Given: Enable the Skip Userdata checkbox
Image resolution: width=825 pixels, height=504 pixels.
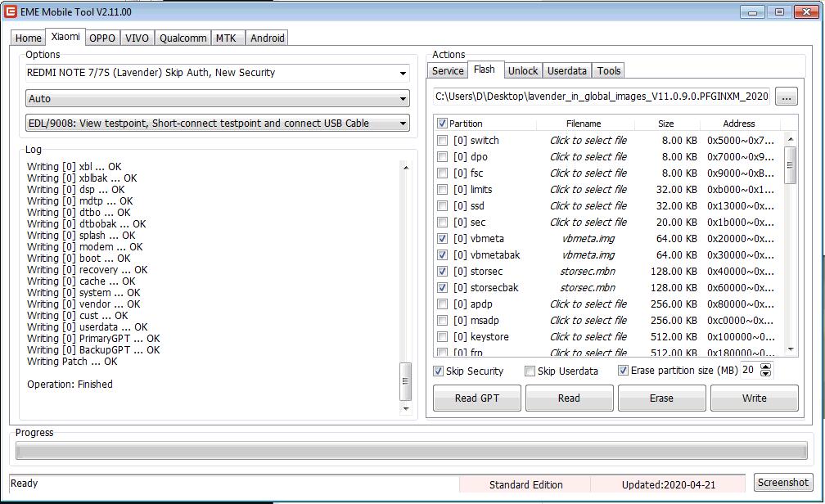Looking at the screenshot, I should (530, 371).
